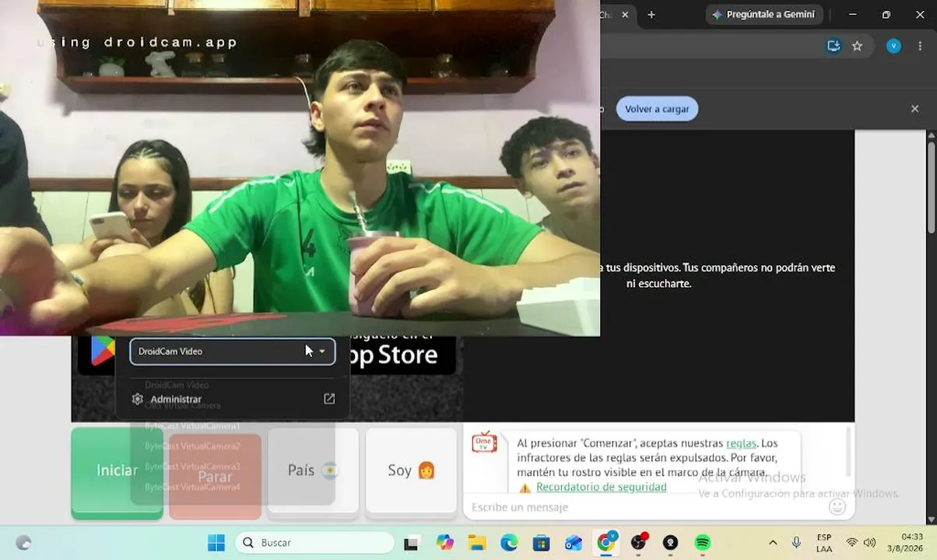Open File Explorer from the taskbar
This screenshot has height=560, width=937.
(476, 543)
